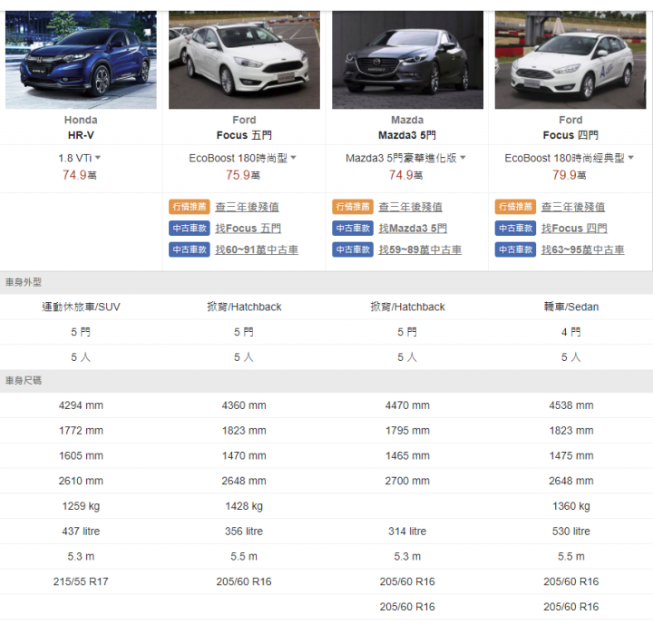Click the Honda HR-V car photo

click(81, 60)
